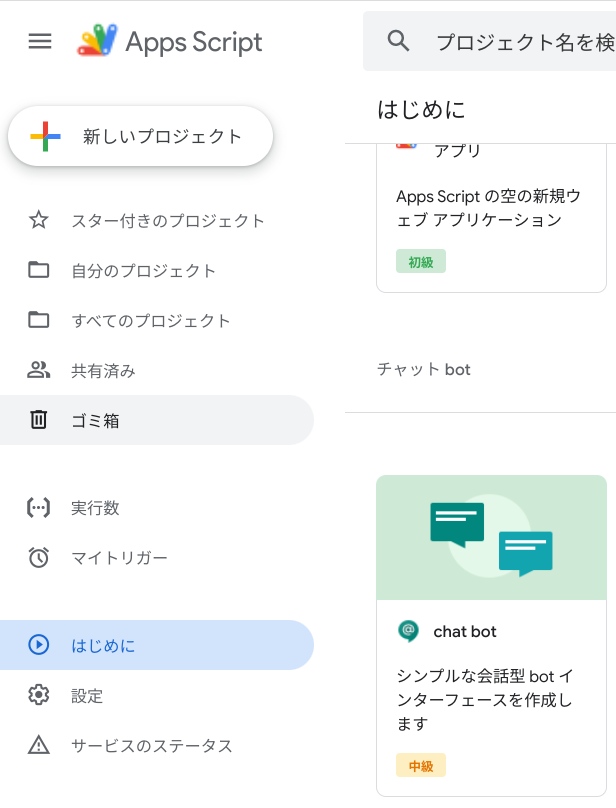Click the search magnifier icon

[398, 41]
